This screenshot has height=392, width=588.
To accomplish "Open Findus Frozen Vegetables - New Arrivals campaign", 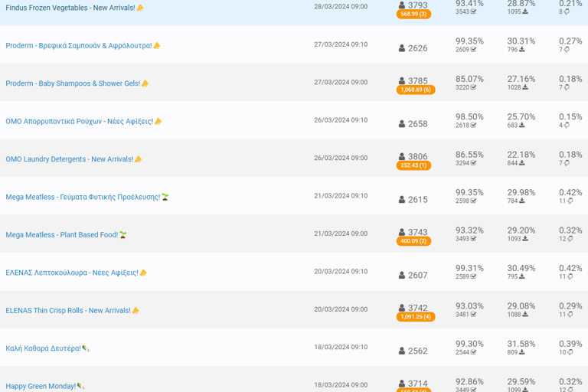I will (74, 8).
